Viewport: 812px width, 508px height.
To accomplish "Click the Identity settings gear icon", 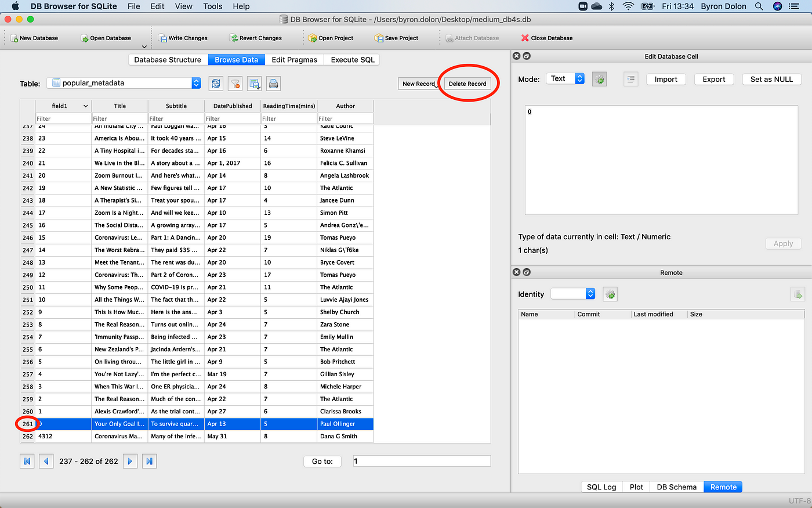I will [610, 294].
